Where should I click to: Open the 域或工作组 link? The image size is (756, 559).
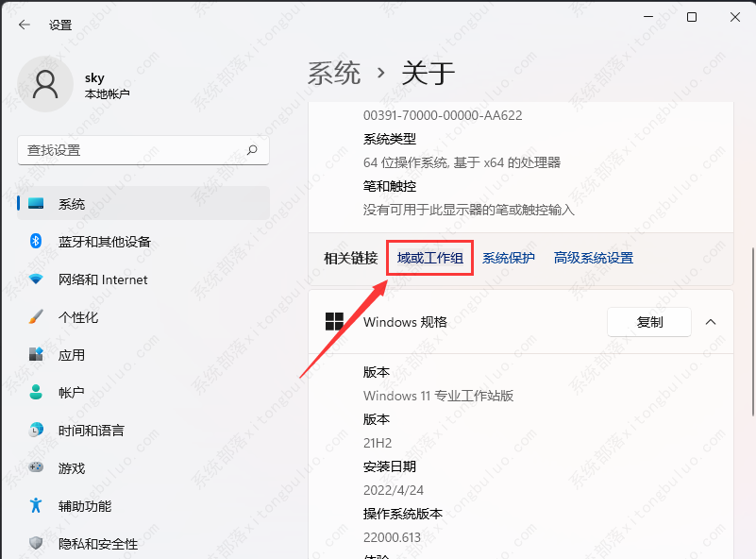tap(429, 257)
